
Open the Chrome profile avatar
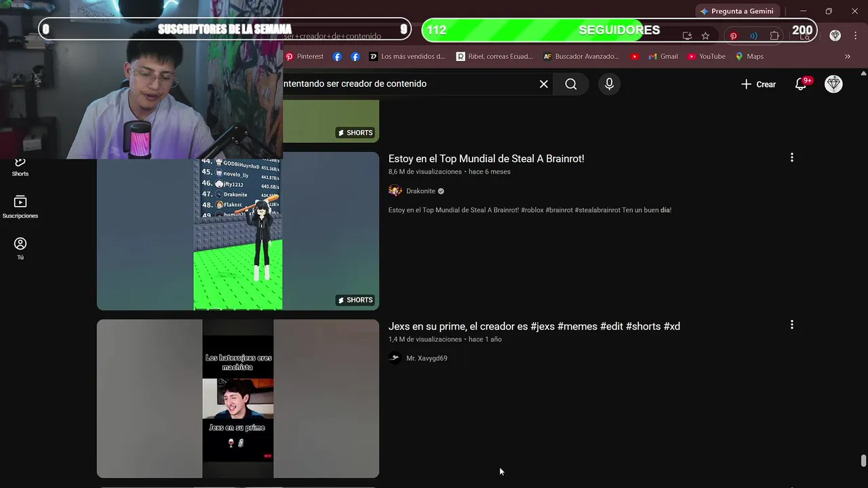click(x=835, y=35)
